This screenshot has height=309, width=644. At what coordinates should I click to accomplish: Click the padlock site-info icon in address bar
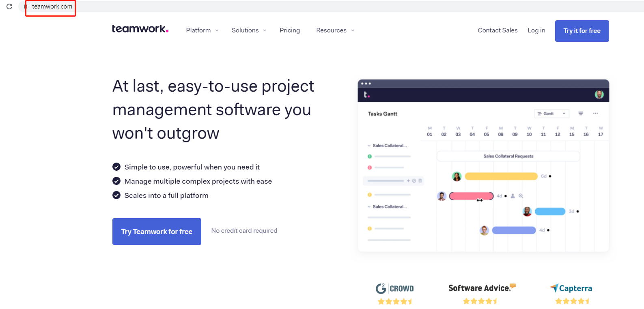coord(25,6)
